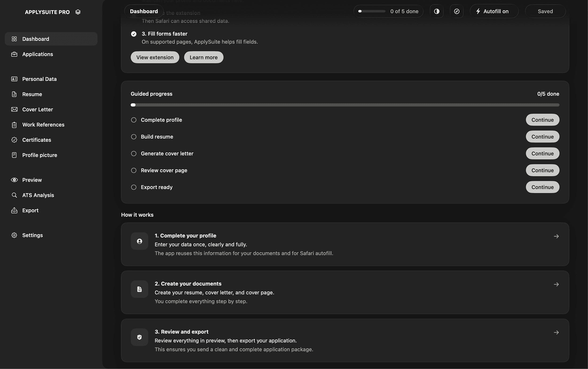Image resolution: width=588 pixels, height=369 pixels.
Task: Mark the Complete profile step circle
Action: [134, 120]
